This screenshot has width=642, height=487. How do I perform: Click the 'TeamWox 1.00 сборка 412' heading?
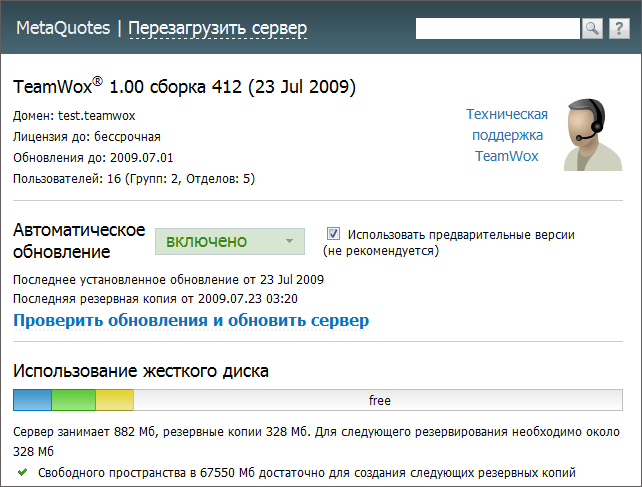(184, 86)
